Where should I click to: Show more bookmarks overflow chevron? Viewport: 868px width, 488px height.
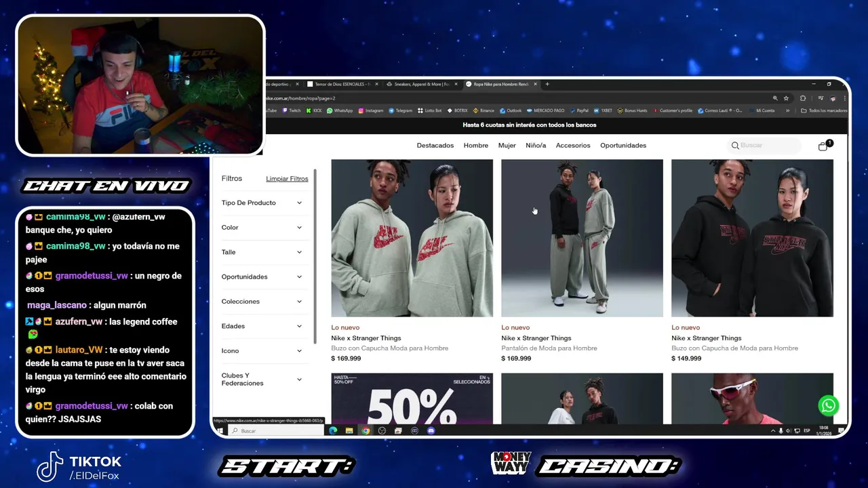click(787, 110)
